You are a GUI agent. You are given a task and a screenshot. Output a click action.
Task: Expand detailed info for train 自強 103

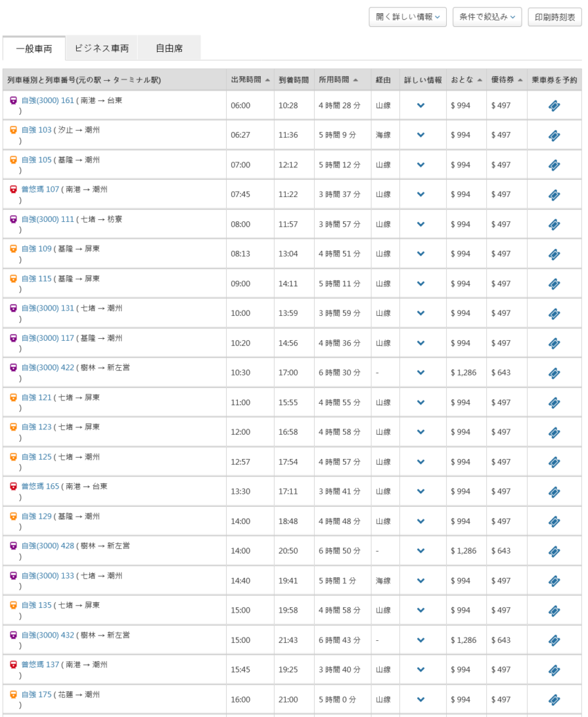coord(421,136)
